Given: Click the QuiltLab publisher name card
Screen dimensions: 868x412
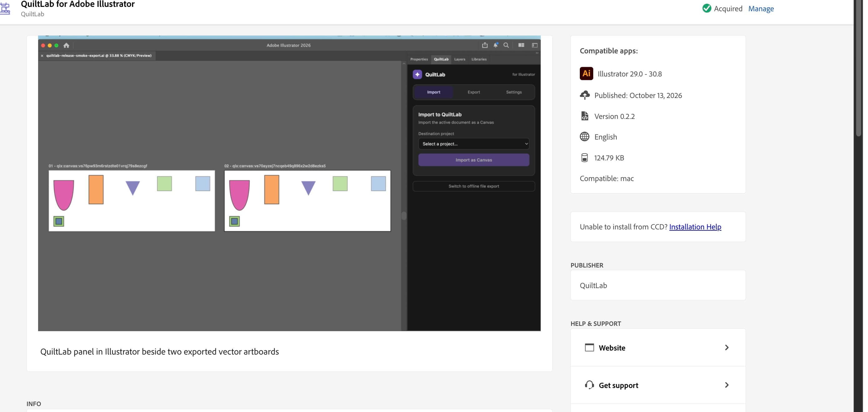Looking at the screenshot, I should (x=658, y=285).
